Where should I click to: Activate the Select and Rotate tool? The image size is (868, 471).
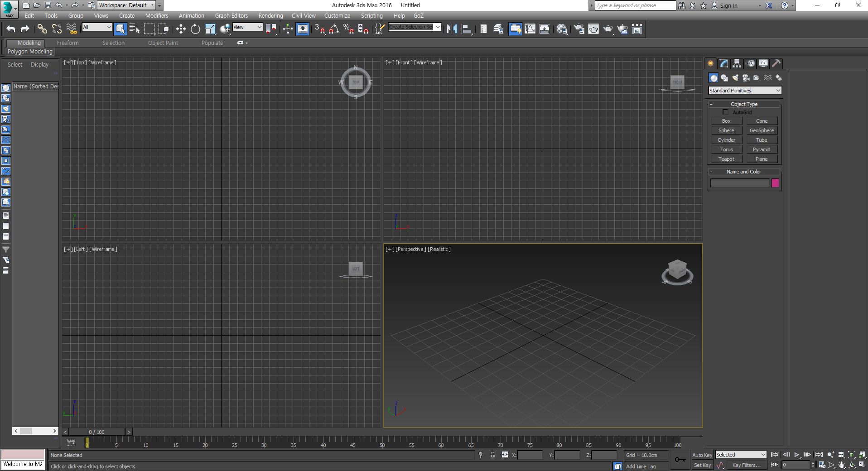[x=195, y=29]
